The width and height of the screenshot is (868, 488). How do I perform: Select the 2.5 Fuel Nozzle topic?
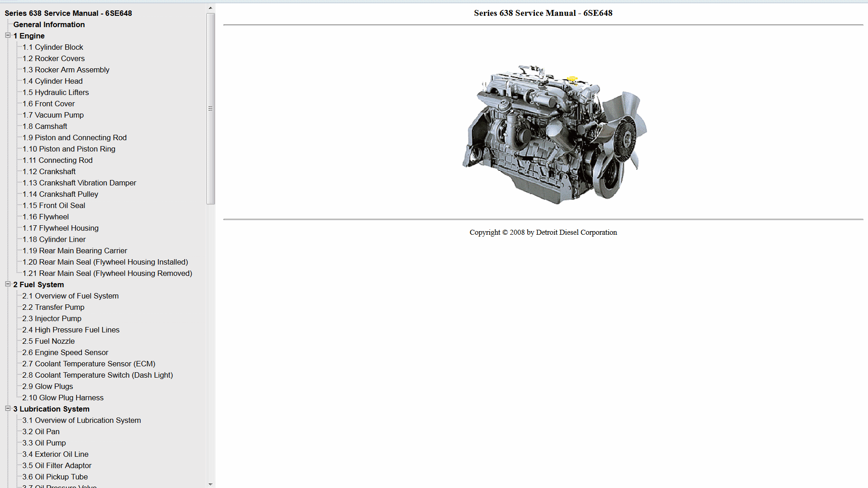48,341
